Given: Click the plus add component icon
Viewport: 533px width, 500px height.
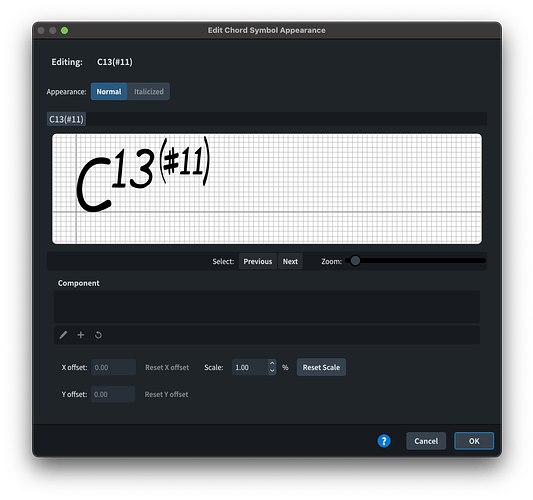Looking at the screenshot, I should 81,335.
